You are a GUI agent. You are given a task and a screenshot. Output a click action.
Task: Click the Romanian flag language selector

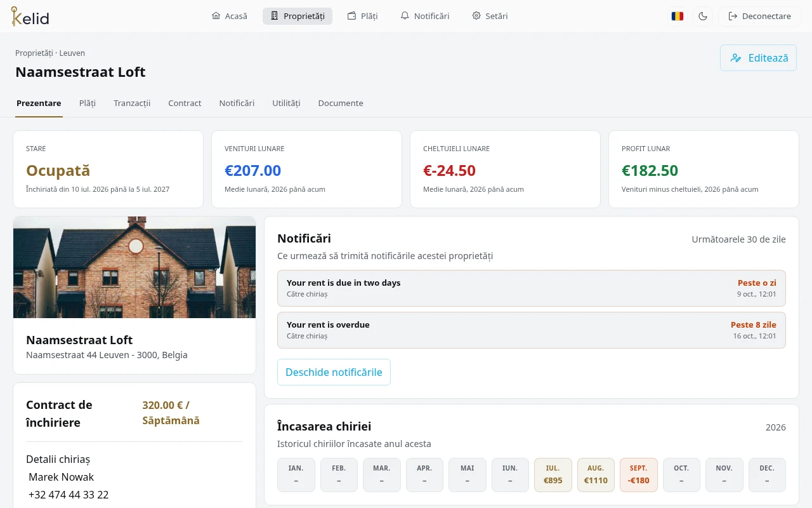[678, 16]
